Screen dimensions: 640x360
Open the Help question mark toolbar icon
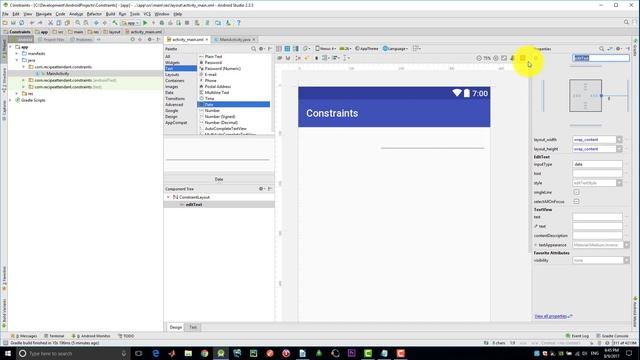(239, 23)
